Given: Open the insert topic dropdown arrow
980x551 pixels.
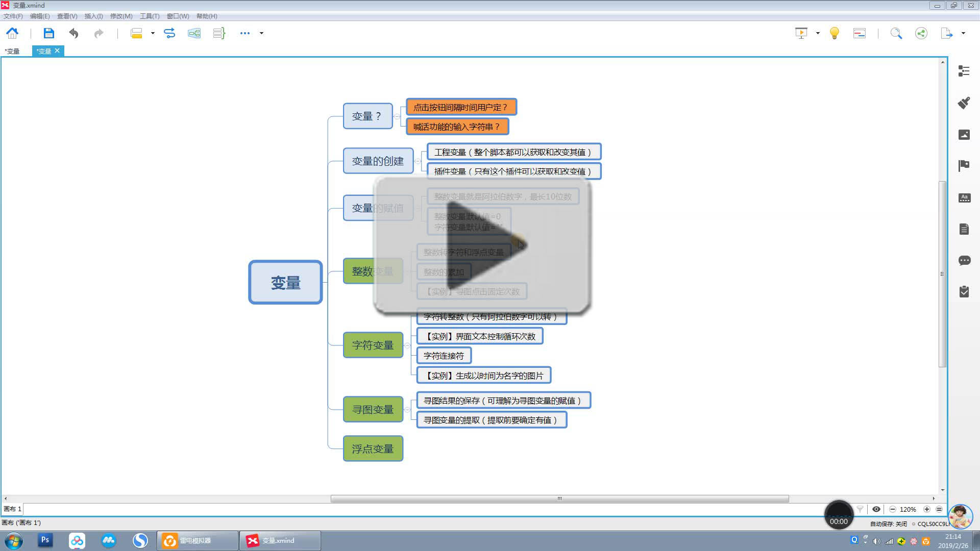Looking at the screenshot, I should 153,33.
